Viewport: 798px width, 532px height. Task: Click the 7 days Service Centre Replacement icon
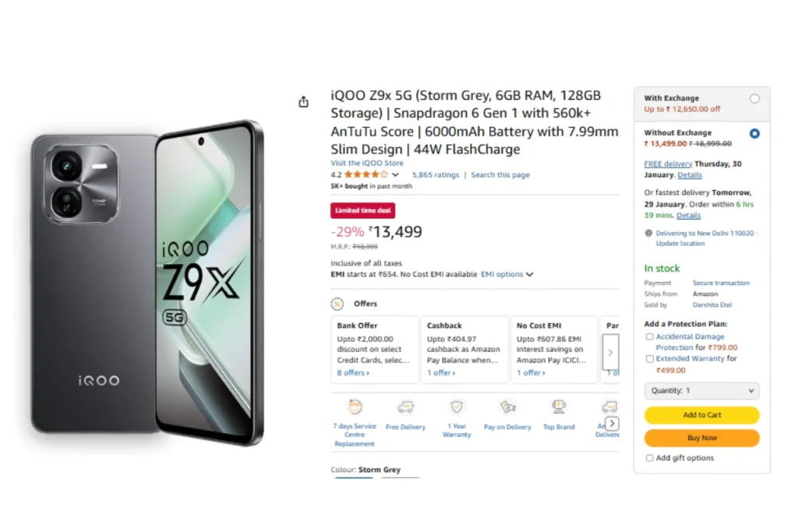point(355,407)
